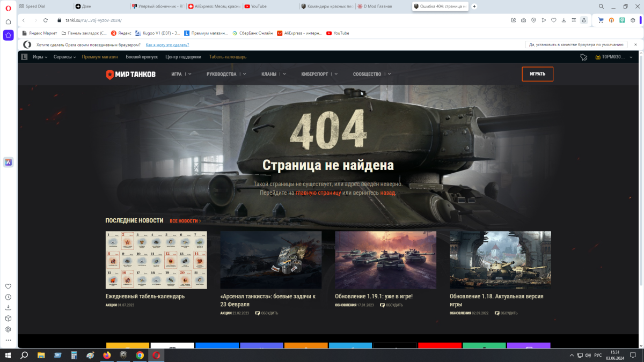The height and width of the screenshot is (362, 644).
Task: Follow the назад link
Action: pyautogui.click(x=388, y=193)
